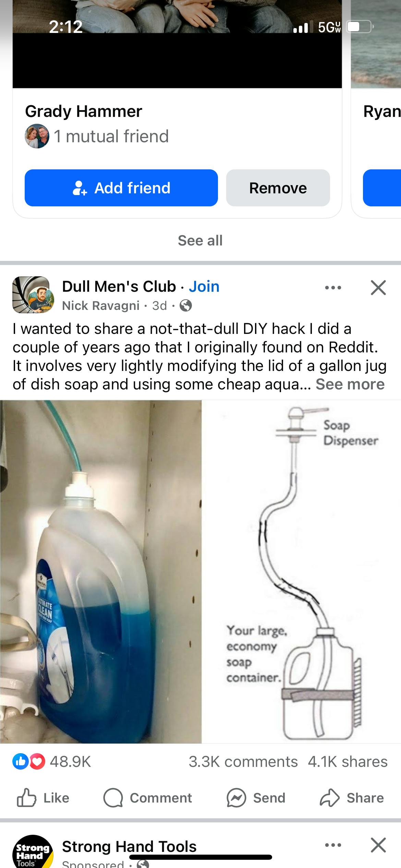The height and width of the screenshot is (868, 401).
Task: Tap the public globe privacy icon
Action: [x=186, y=305]
